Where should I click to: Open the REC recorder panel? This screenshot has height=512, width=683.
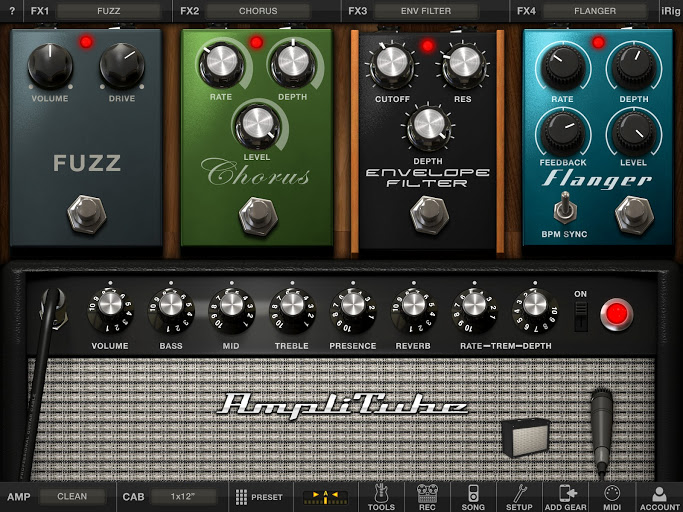tap(429, 496)
